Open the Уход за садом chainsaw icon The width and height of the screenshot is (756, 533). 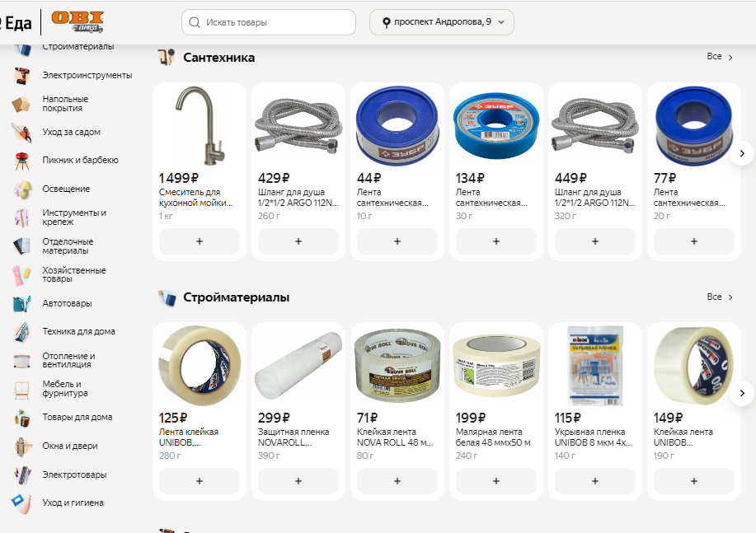coord(21,133)
